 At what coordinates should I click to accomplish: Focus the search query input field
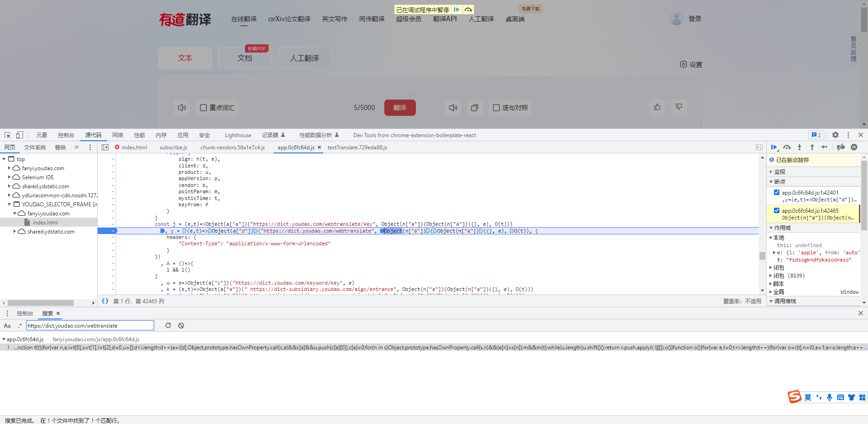click(x=90, y=325)
